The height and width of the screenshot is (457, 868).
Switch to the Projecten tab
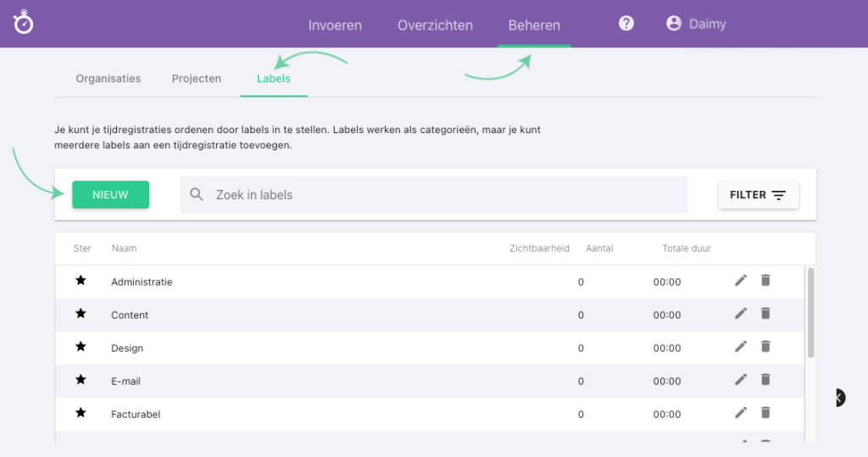point(196,79)
